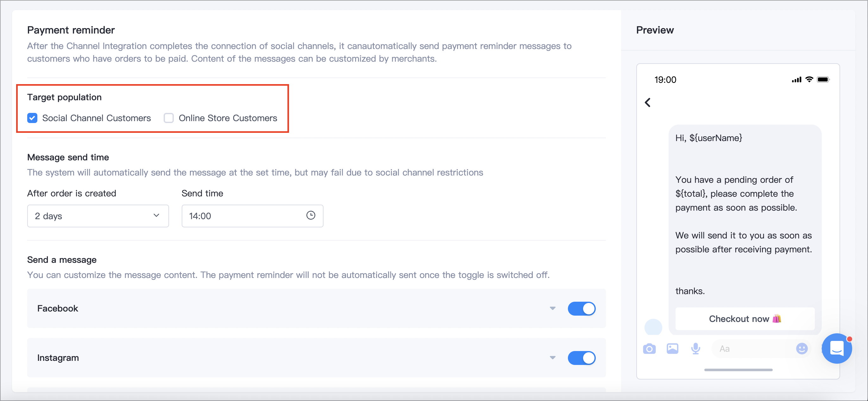Click the Aa message input in preview
868x401 pixels.
(752, 349)
